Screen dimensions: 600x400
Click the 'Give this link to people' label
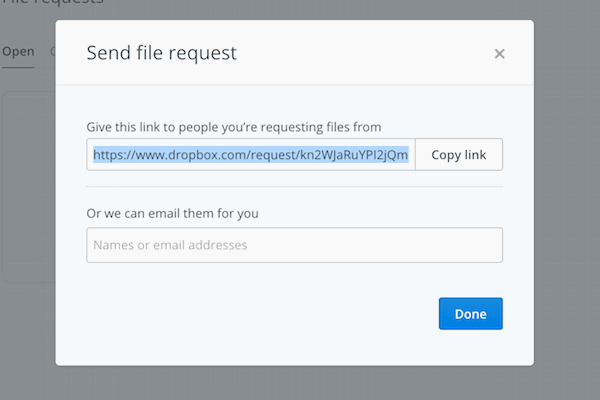pyautogui.click(x=234, y=127)
